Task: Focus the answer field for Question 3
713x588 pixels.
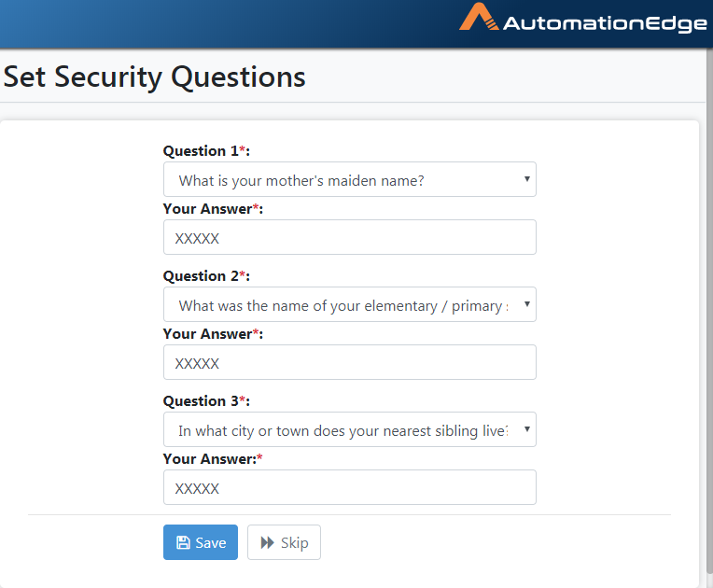Action: (x=350, y=487)
